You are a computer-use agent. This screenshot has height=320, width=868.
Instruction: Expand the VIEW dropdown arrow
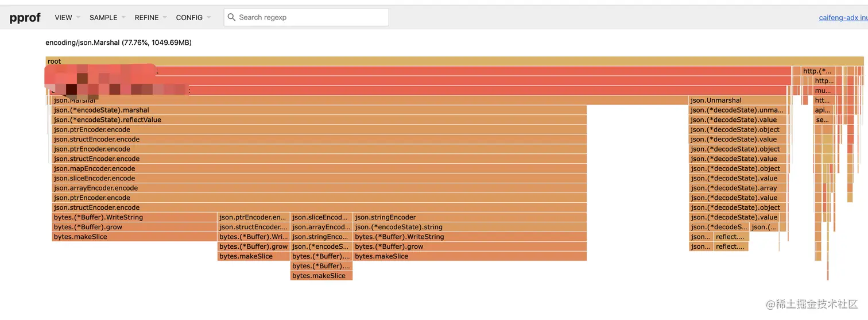coord(78,18)
